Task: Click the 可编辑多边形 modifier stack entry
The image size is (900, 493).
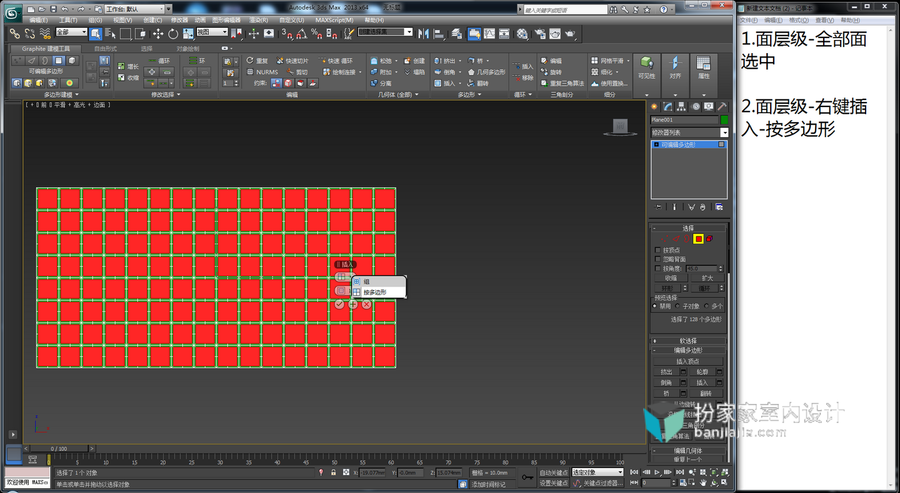Action: (x=689, y=145)
